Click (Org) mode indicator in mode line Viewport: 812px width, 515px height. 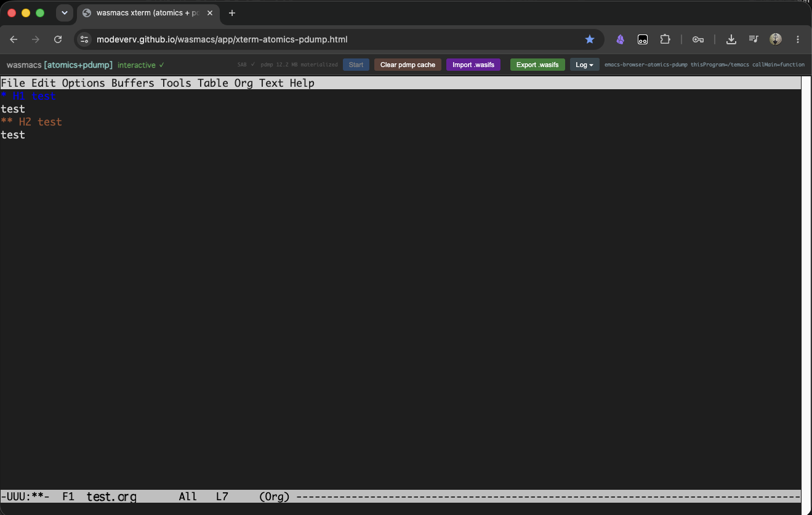pos(275,497)
